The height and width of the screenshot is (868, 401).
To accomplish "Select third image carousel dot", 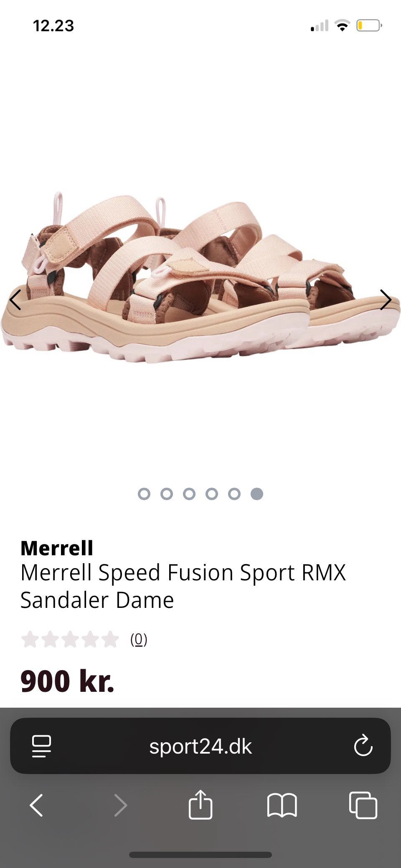I will [x=189, y=494].
